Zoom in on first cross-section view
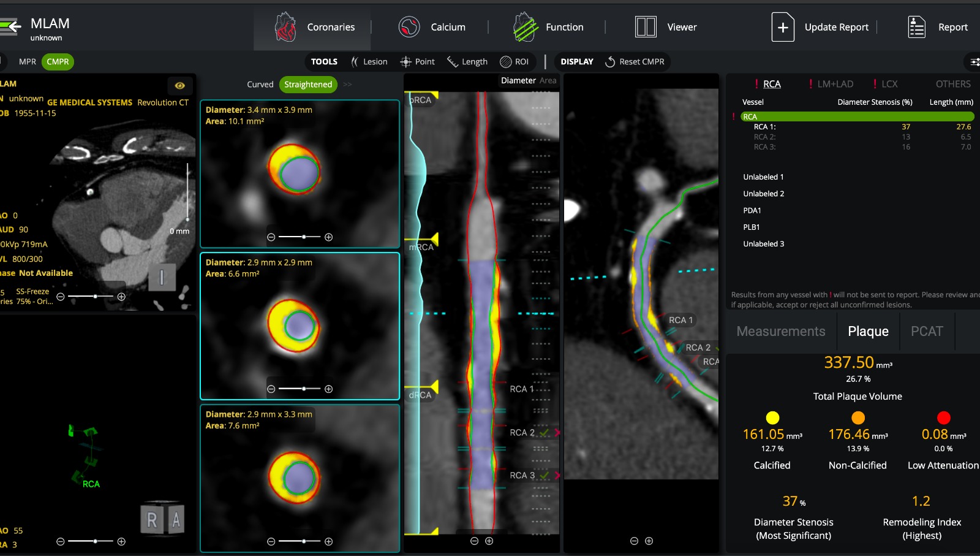Image resolution: width=980 pixels, height=556 pixels. 328,237
